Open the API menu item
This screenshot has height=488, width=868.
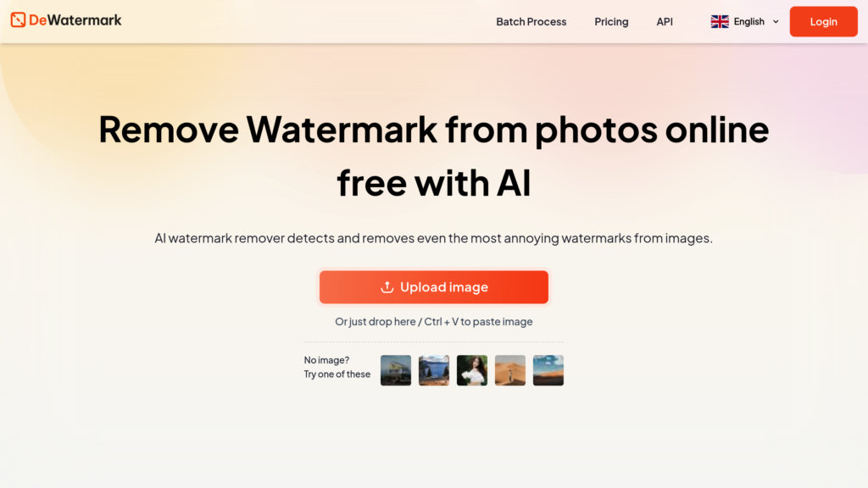point(665,21)
